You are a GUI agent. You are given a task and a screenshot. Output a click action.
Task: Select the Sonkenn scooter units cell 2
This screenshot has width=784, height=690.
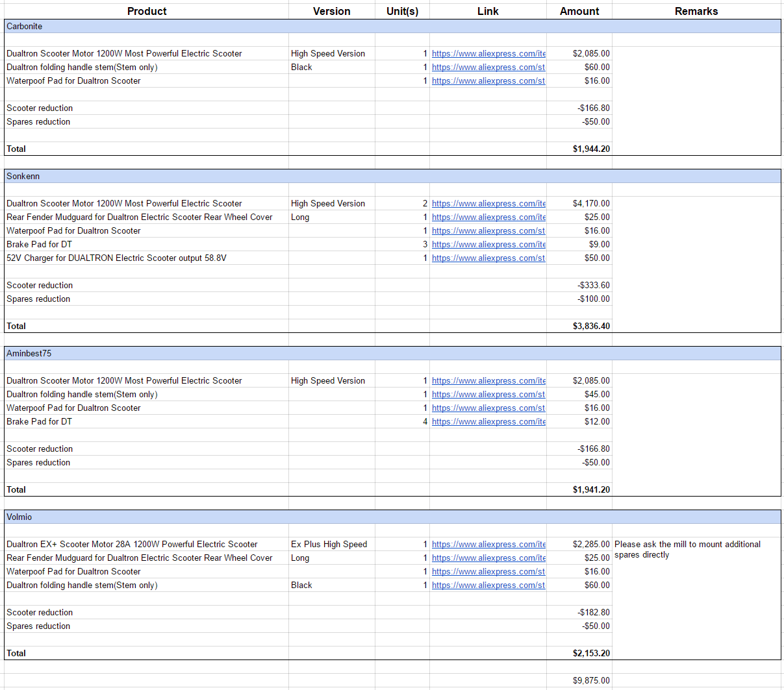point(402,203)
